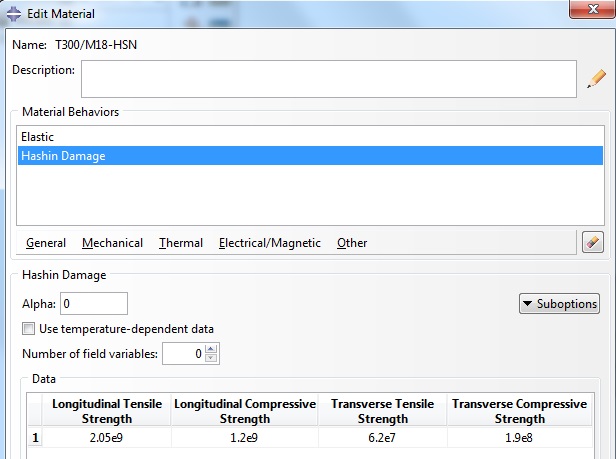Click the pencil edit description icon
The image size is (616, 459).
coord(596,78)
